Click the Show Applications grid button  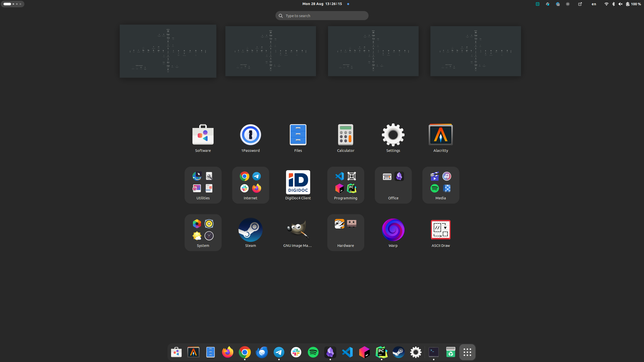pyautogui.click(x=467, y=352)
